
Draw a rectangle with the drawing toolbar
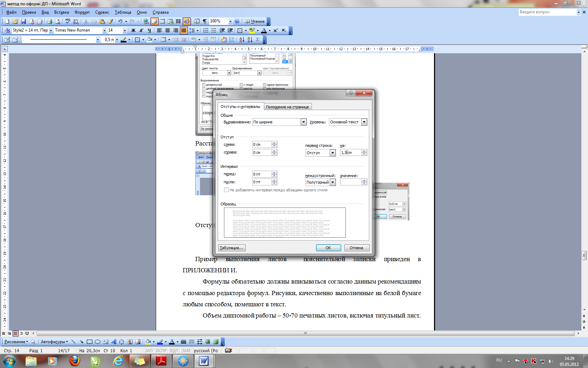[x=90, y=342]
